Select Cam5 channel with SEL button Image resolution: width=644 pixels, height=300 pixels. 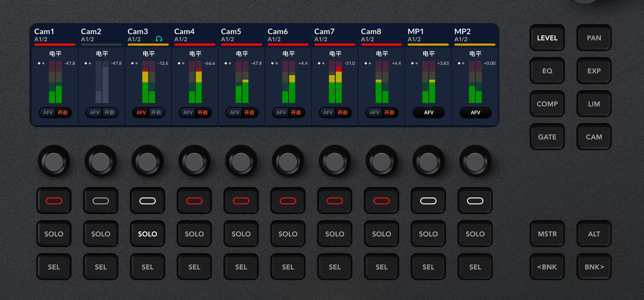click(241, 267)
